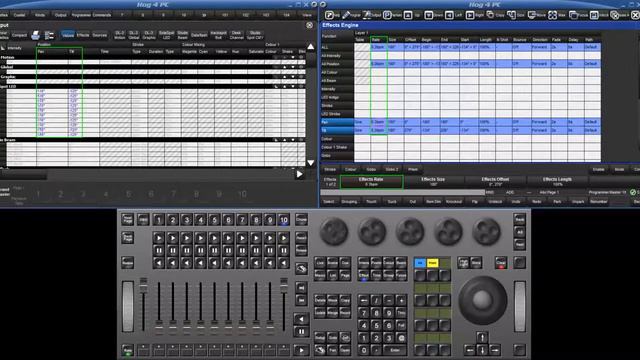Click right arrow below Output table
Screen dimensions: 640x360
point(299,174)
